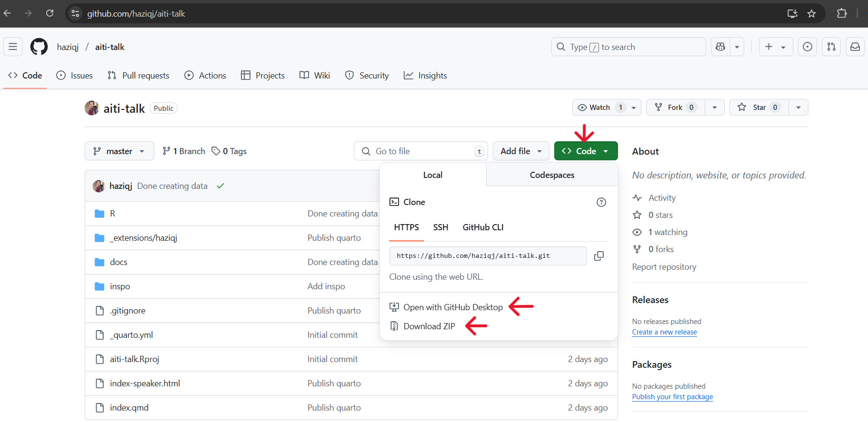Open the index-speaker.html file

tap(145, 383)
